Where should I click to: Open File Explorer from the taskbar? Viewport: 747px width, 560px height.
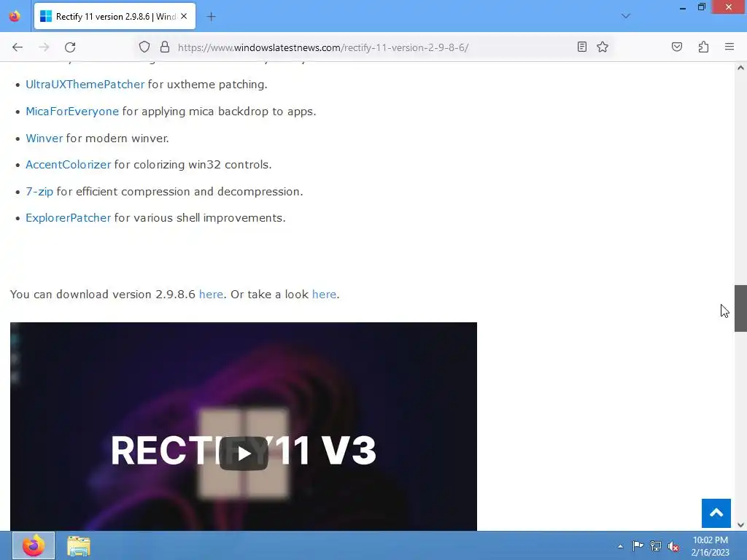coord(79,545)
